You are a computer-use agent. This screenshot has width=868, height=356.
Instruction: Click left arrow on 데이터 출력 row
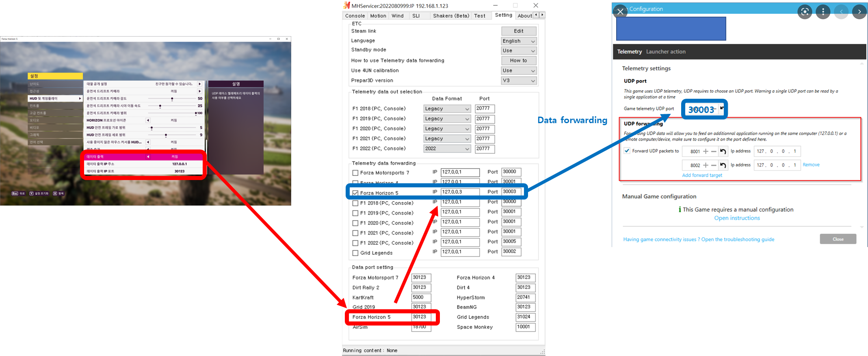click(148, 156)
